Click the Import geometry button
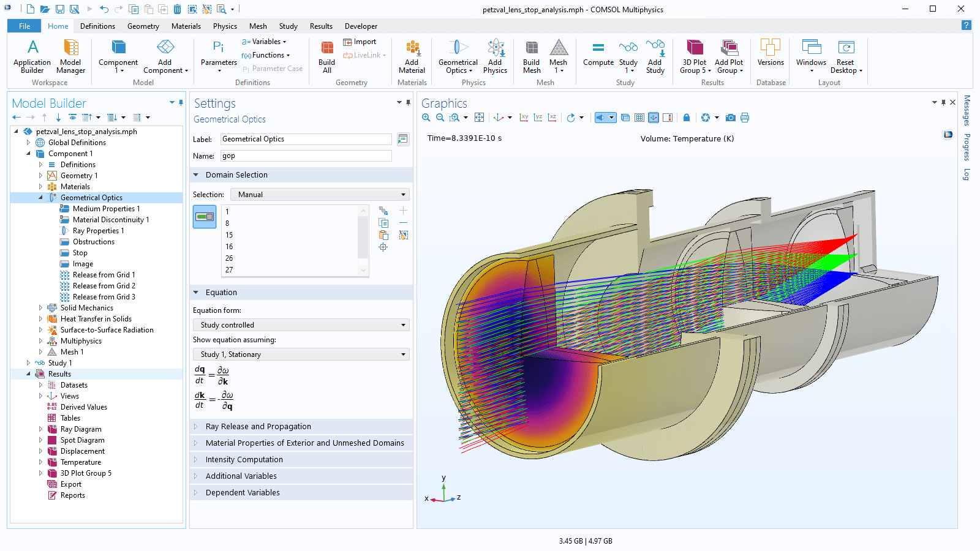The height and width of the screenshot is (551, 980). click(360, 42)
